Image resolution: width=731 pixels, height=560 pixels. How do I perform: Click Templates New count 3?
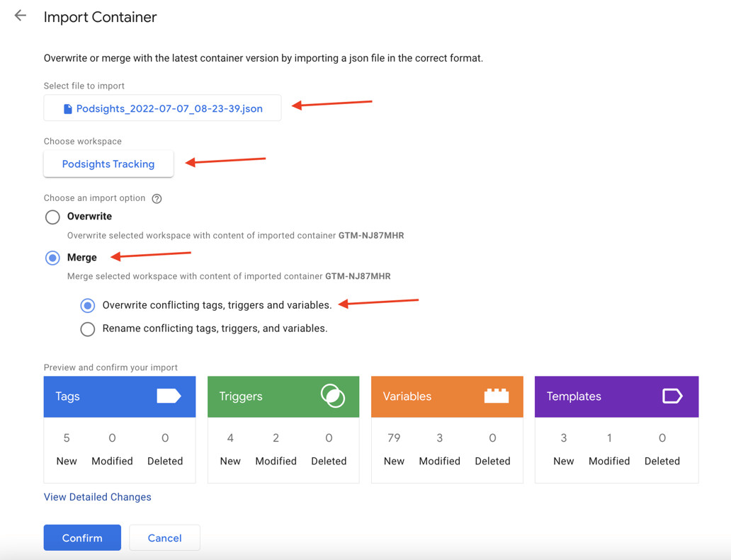564,438
